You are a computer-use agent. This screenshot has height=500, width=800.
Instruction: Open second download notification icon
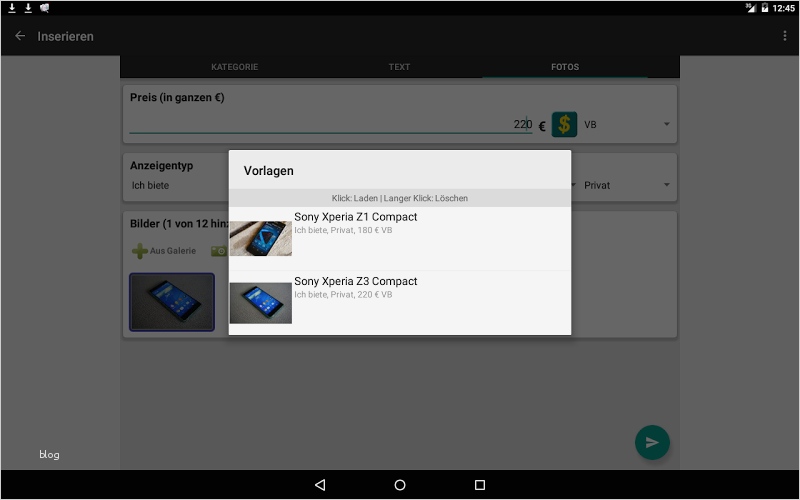[x=28, y=8]
